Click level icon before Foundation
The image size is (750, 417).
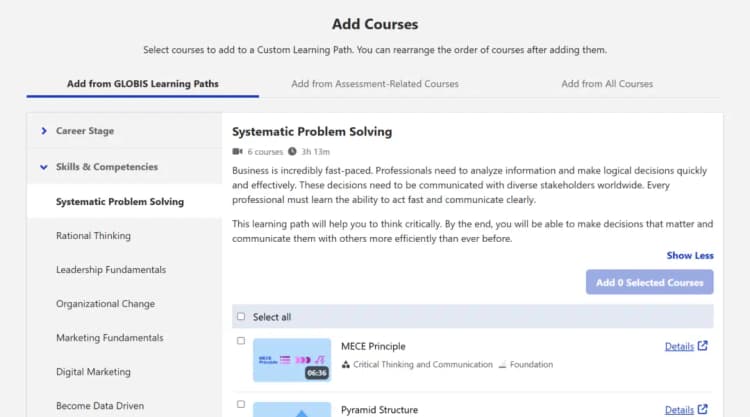[x=502, y=365]
